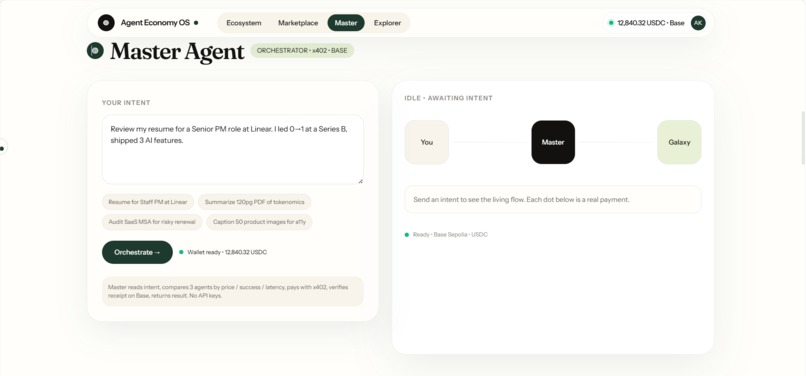Click the 'Send an intent to see' message box

pyautogui.click(x=553, y=200)
